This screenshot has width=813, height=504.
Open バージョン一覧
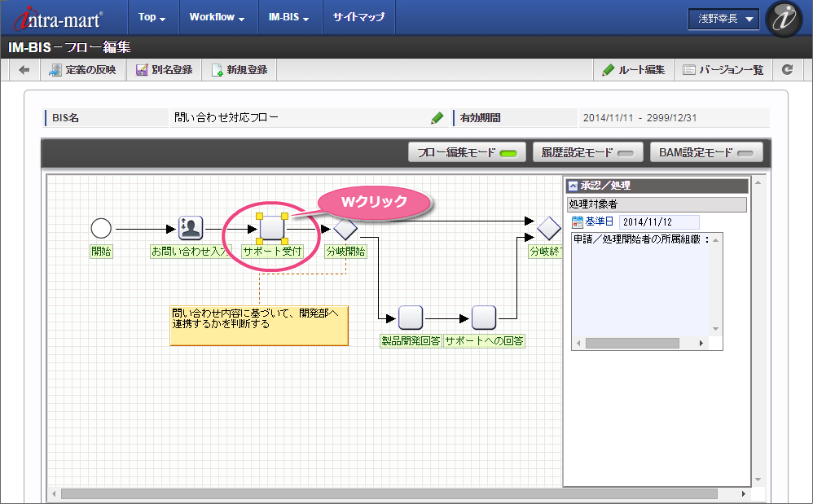(724, 70)
